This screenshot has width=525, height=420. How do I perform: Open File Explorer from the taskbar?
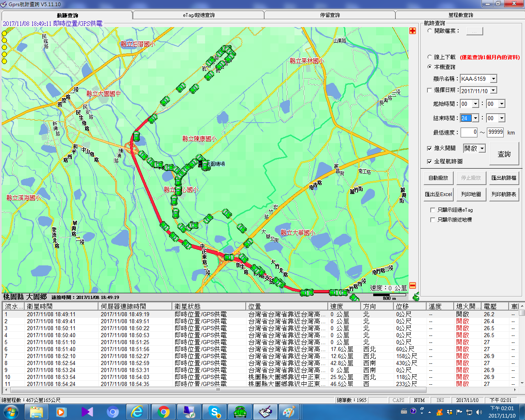37,412
